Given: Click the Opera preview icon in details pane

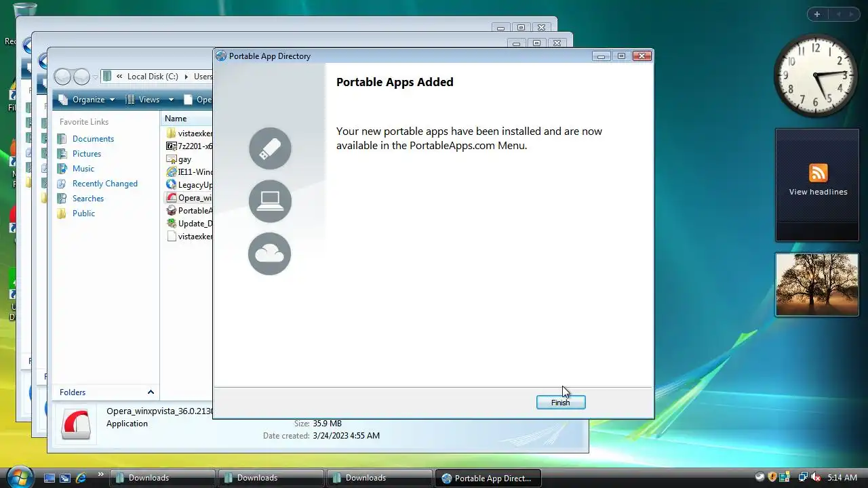Looking at the screenshot, I should coord(76,425).
